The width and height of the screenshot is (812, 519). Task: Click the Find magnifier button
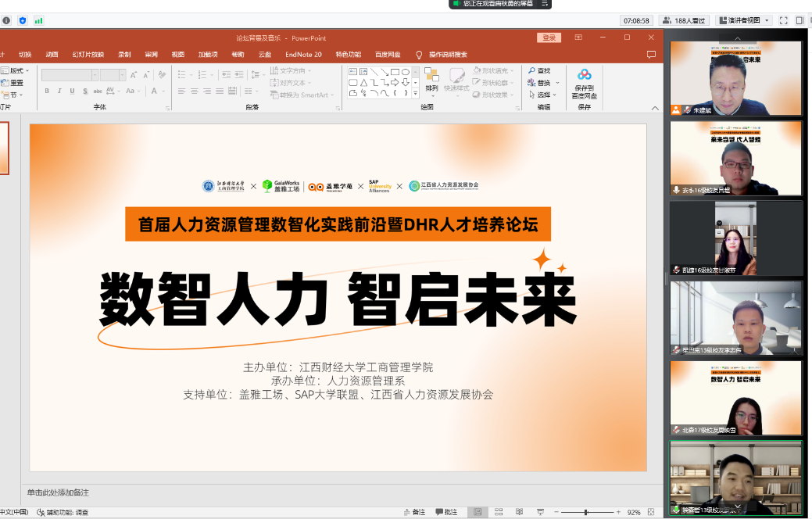[539, 70]
